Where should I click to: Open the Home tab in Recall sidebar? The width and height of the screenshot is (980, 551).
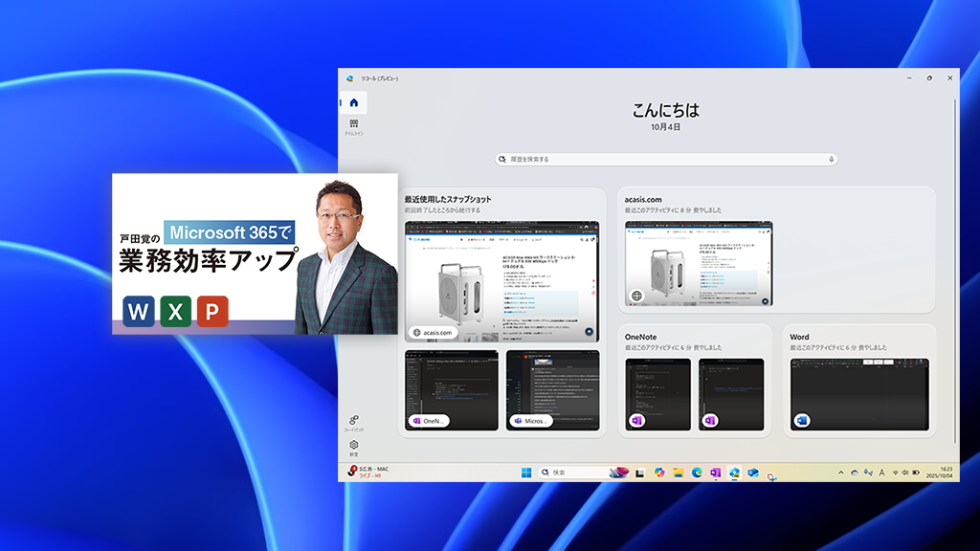pyautogui.click(x=353, y=102)
